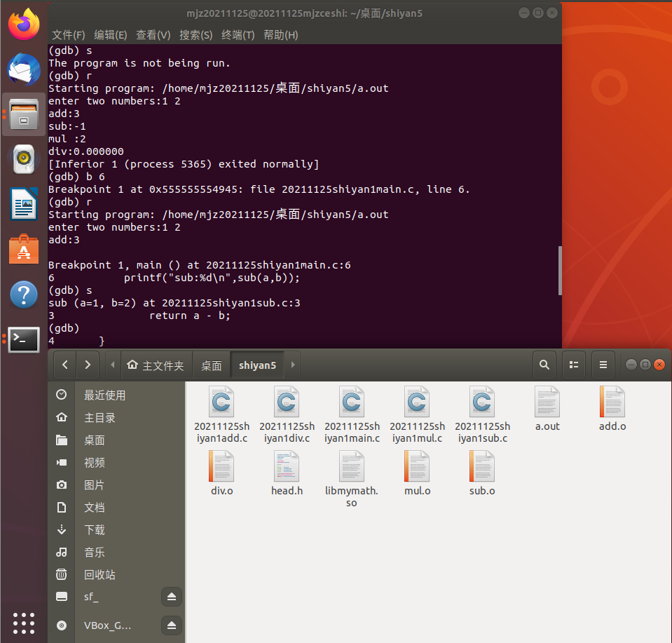
Task: Select the libmymath.so file
Action: 352,479
